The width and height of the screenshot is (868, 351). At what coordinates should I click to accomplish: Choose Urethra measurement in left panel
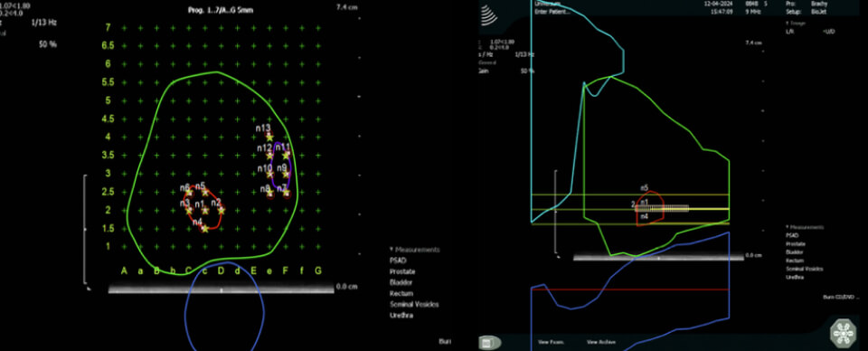(x=401, y=316)
